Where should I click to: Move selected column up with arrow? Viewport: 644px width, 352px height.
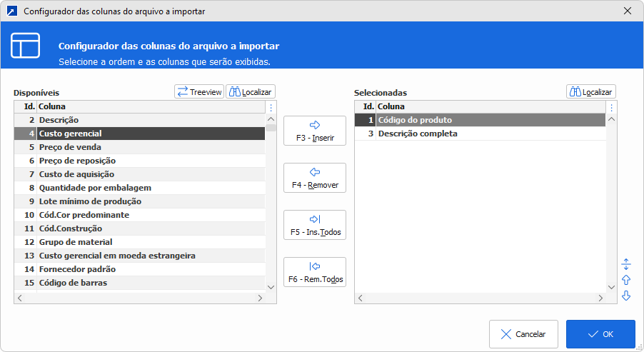click(x=626, y=280)
